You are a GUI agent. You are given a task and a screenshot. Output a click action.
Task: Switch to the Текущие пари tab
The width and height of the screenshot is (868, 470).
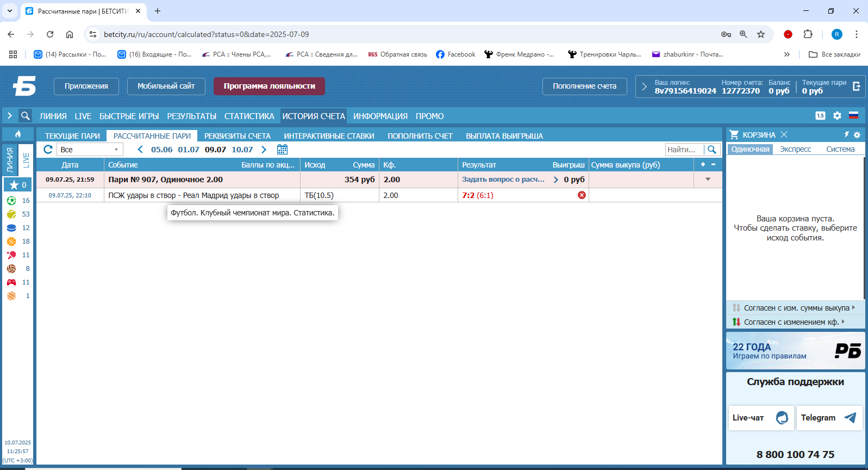[x=72, y=136]
